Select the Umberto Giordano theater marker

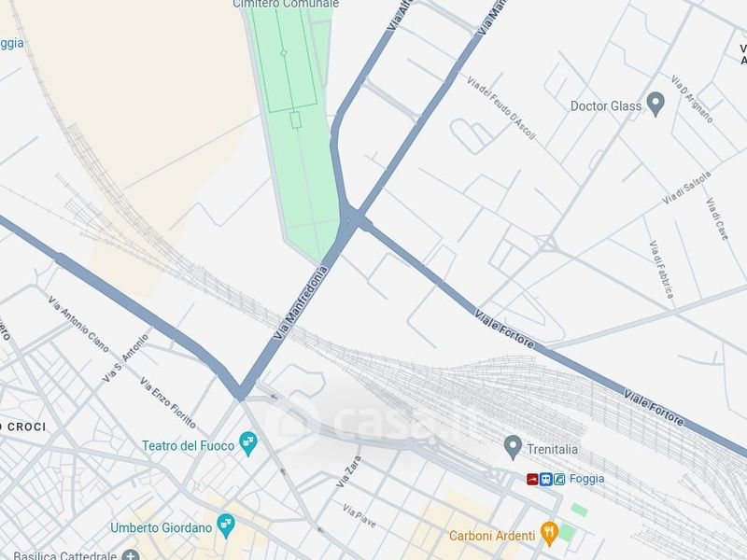226,525
